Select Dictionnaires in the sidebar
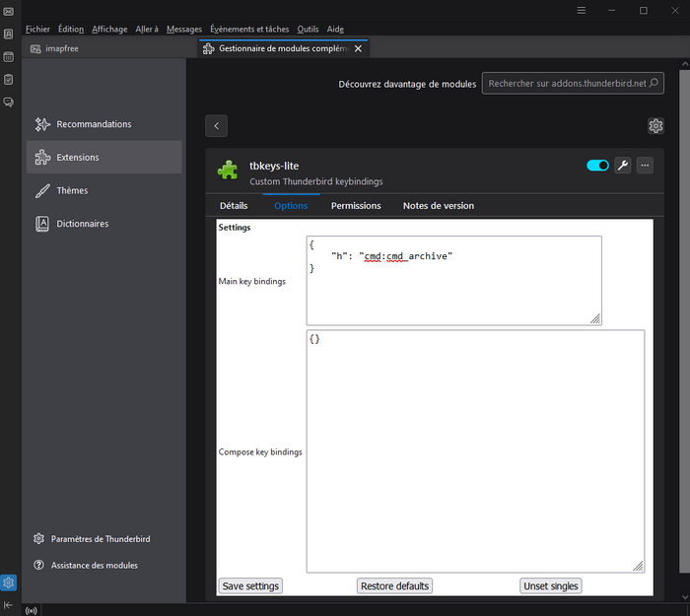Screen dimensions: 690x616 103,224
